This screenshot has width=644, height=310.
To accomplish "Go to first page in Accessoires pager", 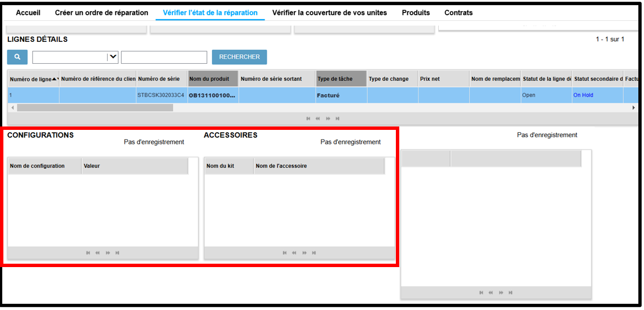I will (285, 253).
